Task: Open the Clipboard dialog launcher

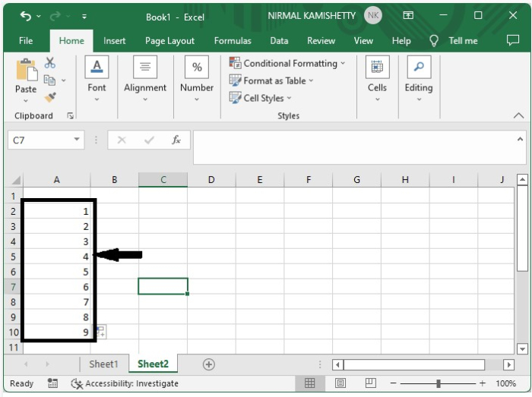Action: [70, 116]
